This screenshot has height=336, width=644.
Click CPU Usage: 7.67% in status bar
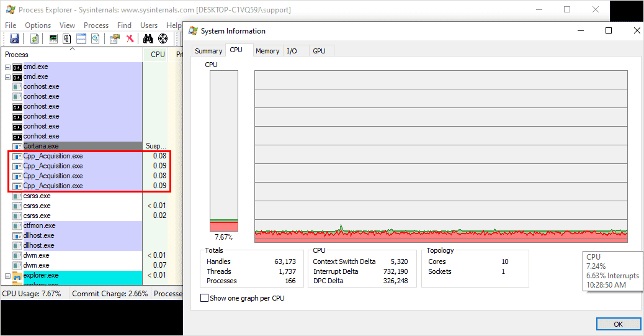[x=32, y=294]
